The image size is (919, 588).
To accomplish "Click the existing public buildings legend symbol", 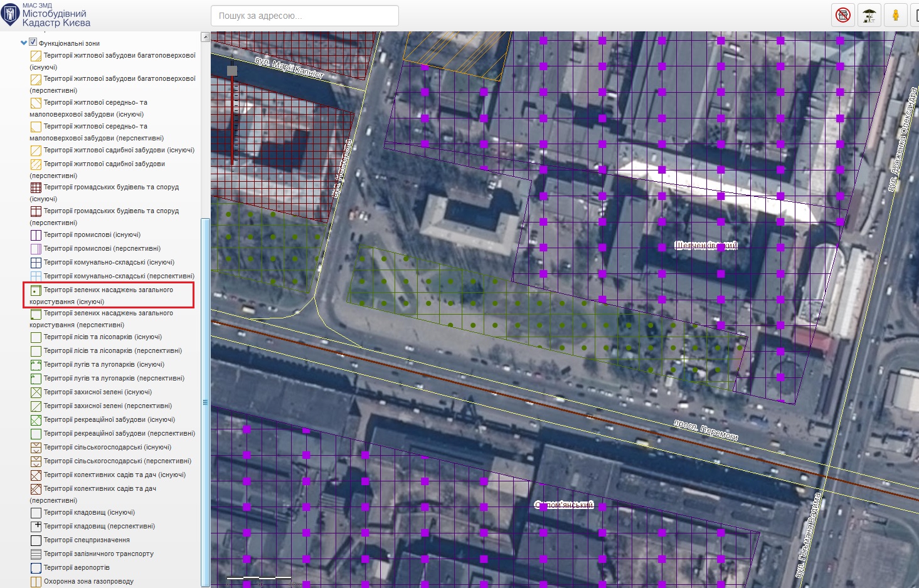I will point(36,187).
